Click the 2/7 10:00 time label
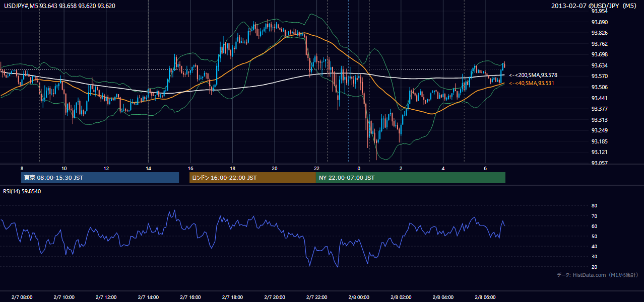 64,297
